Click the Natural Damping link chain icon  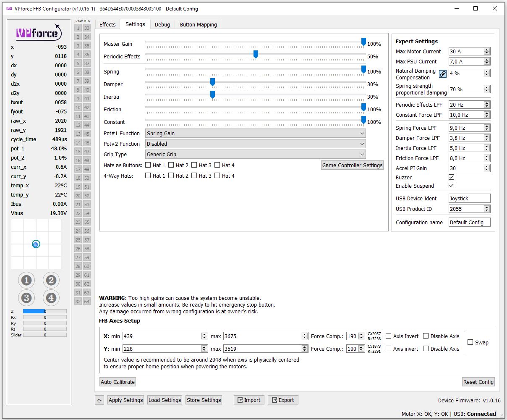click(x=443, y=74)
